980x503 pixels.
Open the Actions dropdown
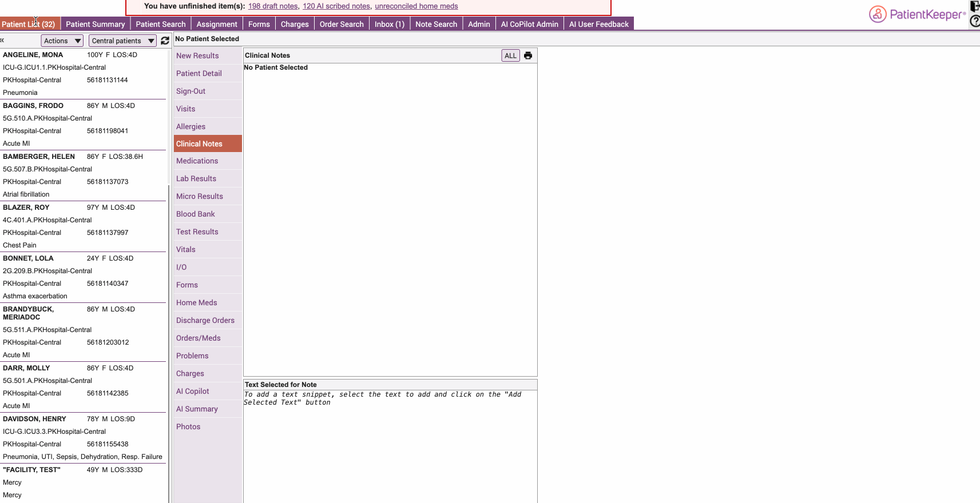tap(62, 41)
